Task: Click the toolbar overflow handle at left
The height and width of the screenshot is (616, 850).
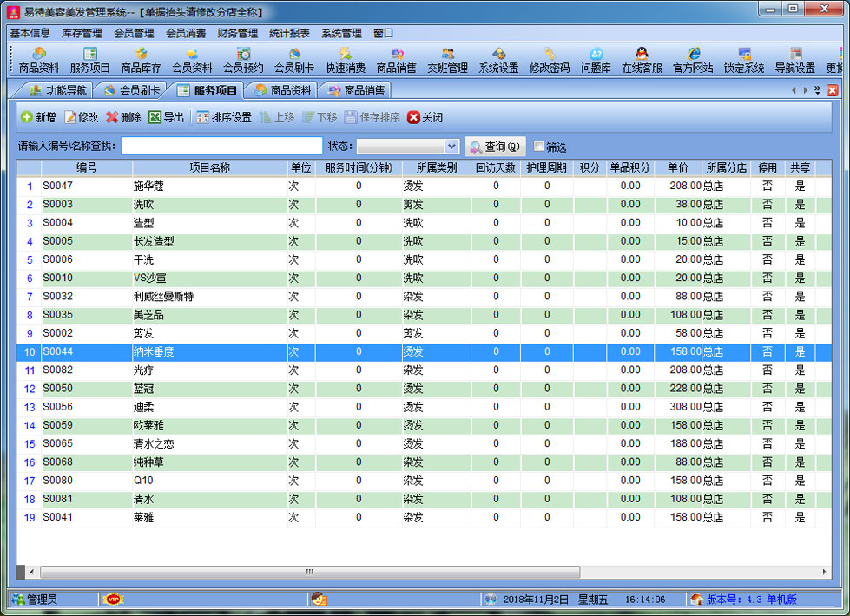Action: 12,61
